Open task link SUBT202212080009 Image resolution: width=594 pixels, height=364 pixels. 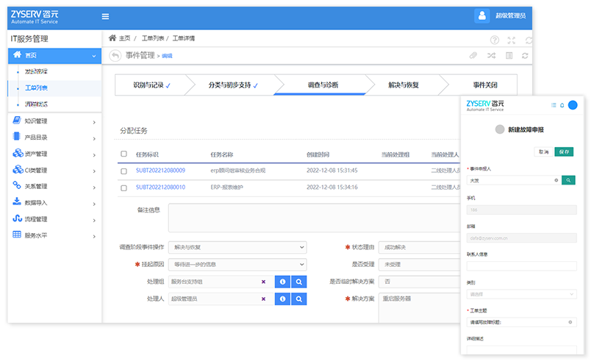[x=160, y=171]
